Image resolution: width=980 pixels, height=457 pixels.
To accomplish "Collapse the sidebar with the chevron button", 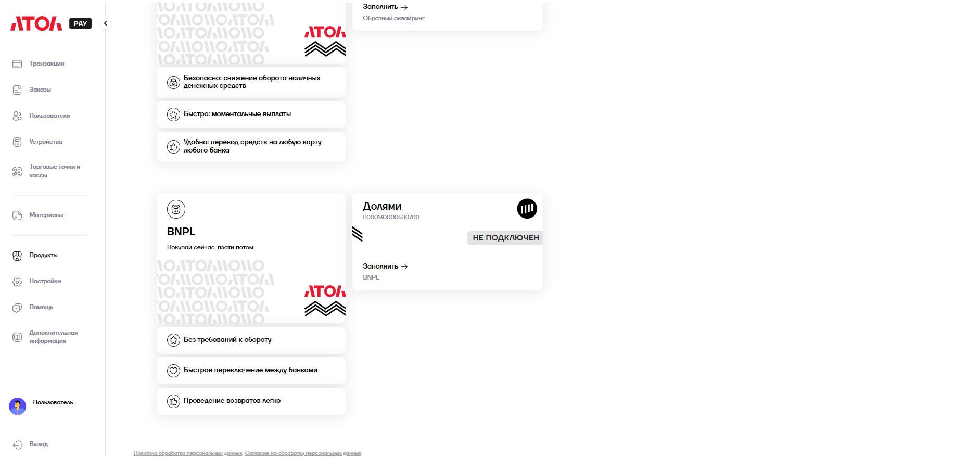I will (106, 23).
